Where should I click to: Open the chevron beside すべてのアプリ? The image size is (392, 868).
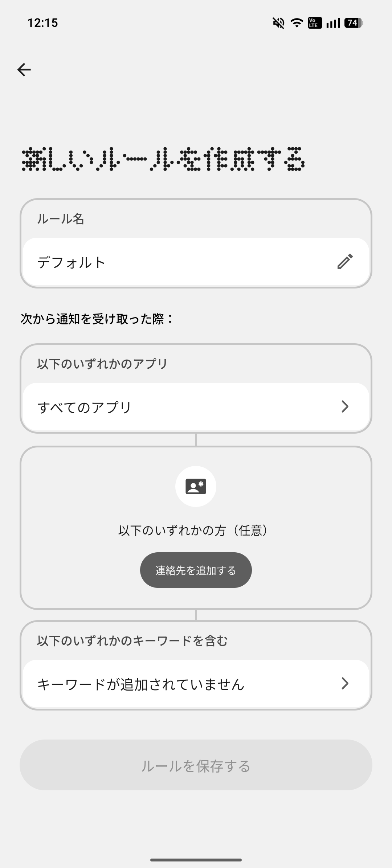[x=345, y=407]
